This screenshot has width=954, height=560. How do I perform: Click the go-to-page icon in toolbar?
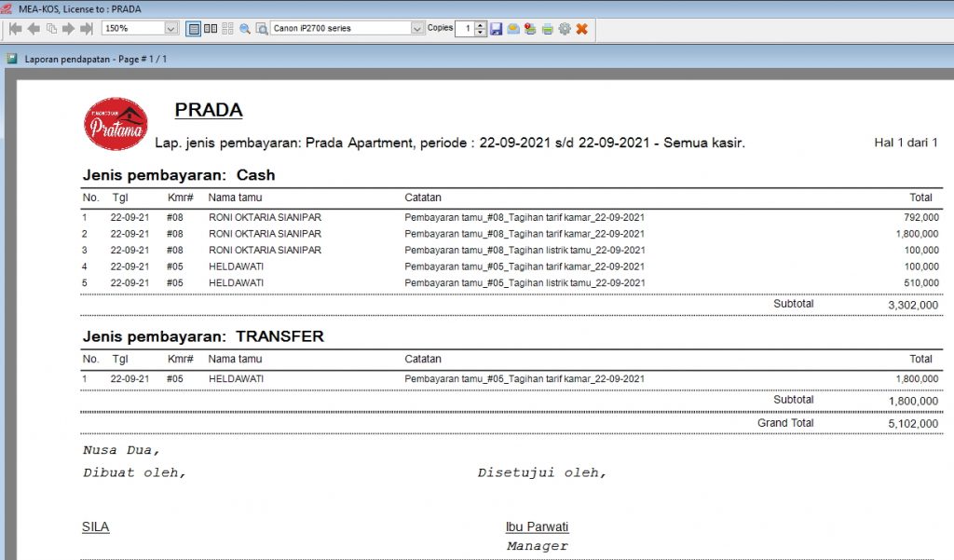[52, 29]
